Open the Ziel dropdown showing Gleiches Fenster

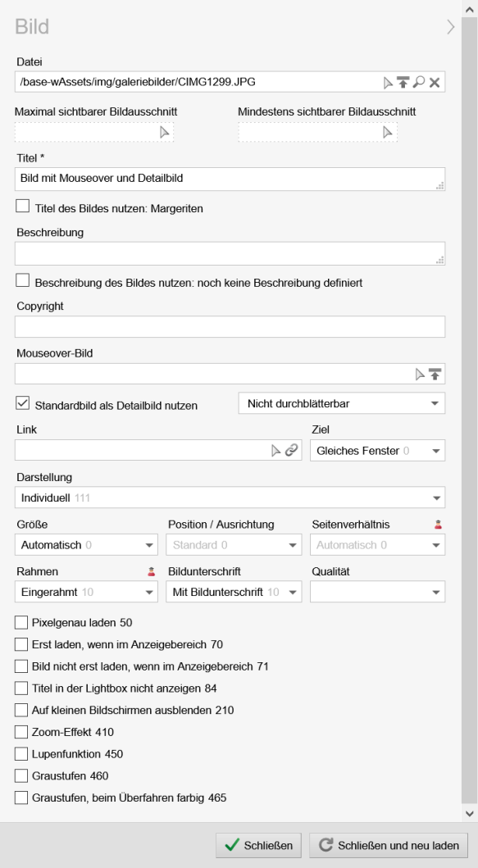click(377, 449)
